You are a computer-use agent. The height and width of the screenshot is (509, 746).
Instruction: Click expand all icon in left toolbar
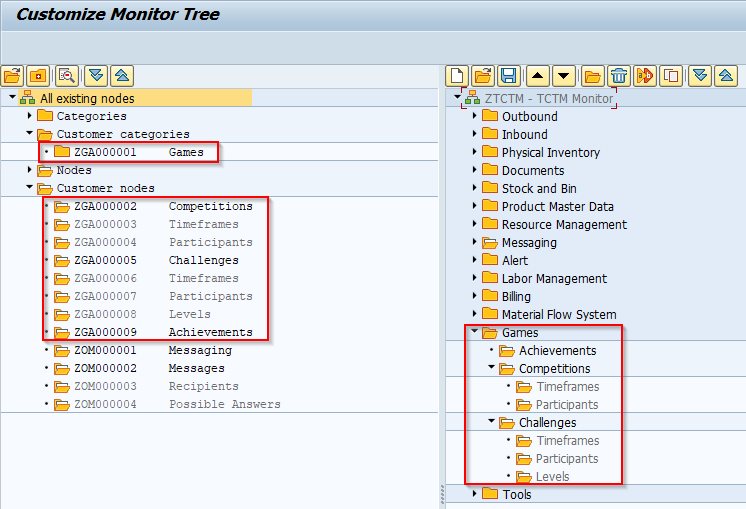tap(95, 76)
